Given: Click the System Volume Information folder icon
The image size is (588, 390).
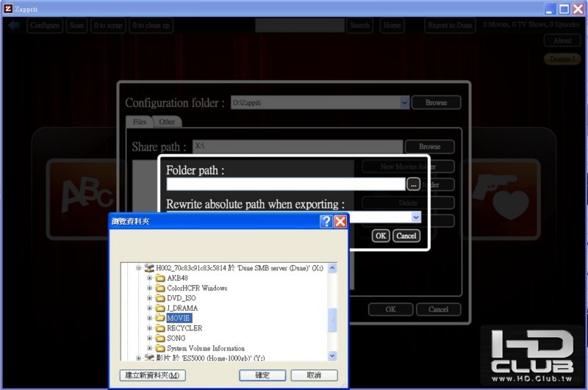Looking at the screenshot, I should pyautogui.click(x=160, y=348).
